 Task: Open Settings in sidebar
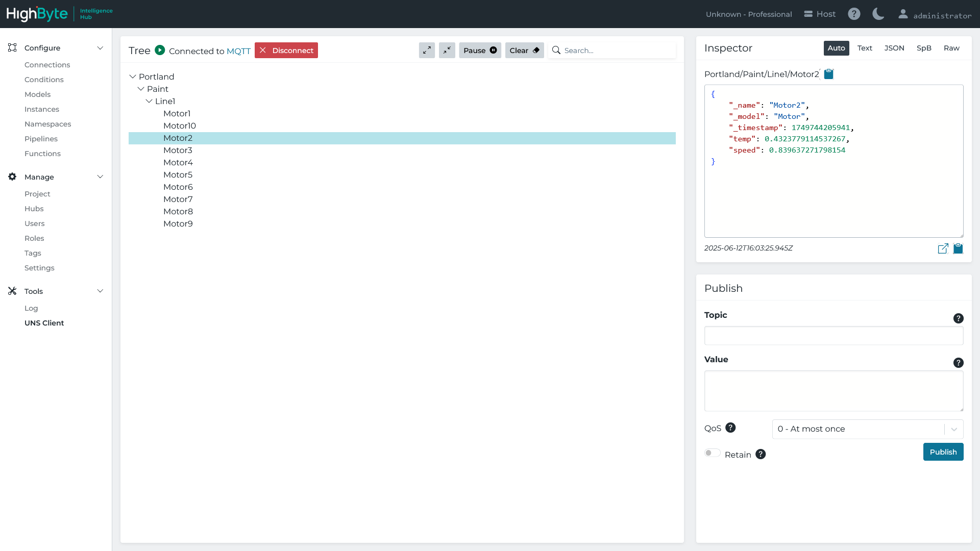pos(39,268)
